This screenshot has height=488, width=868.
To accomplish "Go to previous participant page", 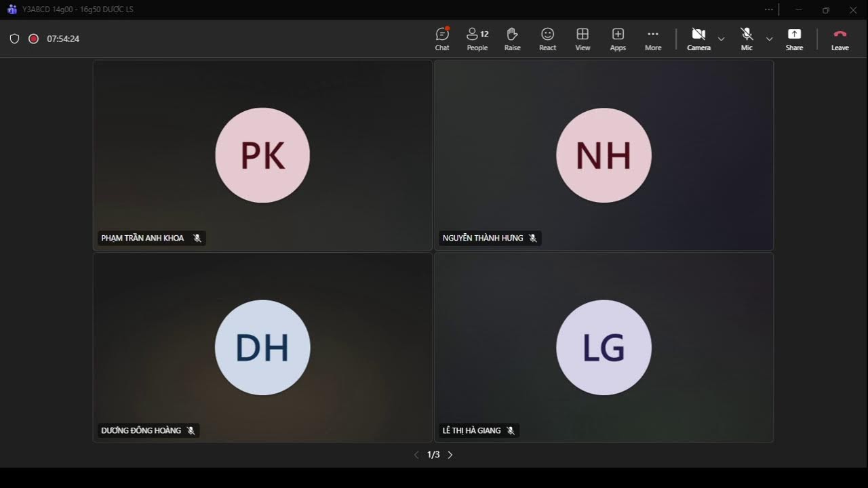I will [416, 455].
